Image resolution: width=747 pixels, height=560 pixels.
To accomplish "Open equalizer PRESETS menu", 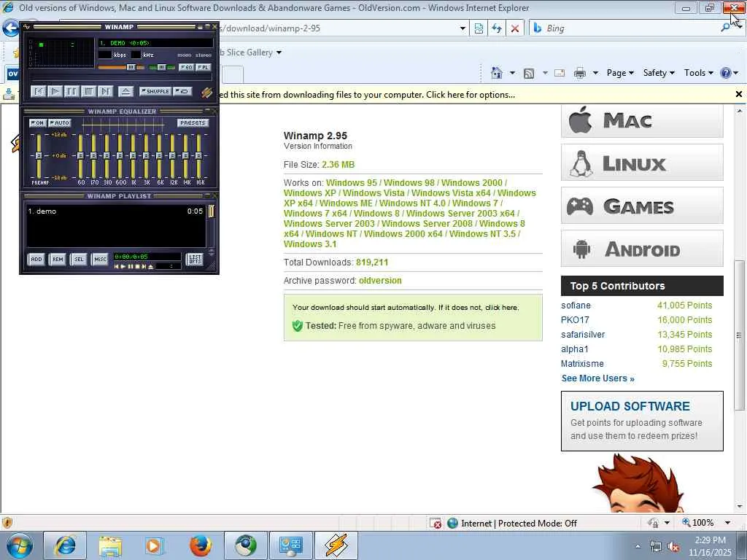I will point(193,122).
